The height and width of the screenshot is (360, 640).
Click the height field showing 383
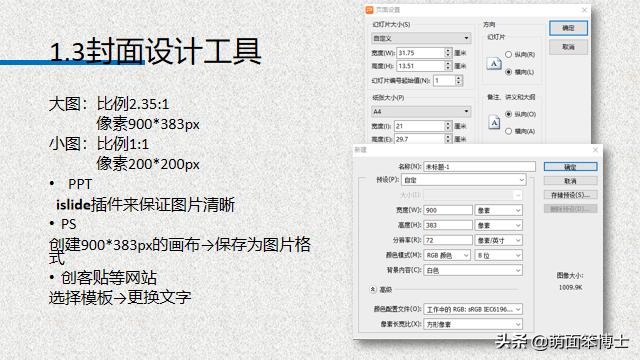point(448,225)
